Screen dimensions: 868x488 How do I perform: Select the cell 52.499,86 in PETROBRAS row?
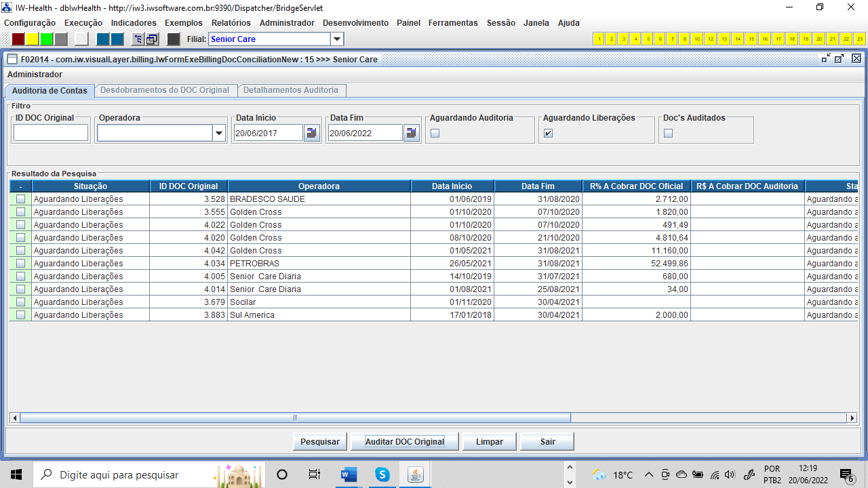pos(636,264)
